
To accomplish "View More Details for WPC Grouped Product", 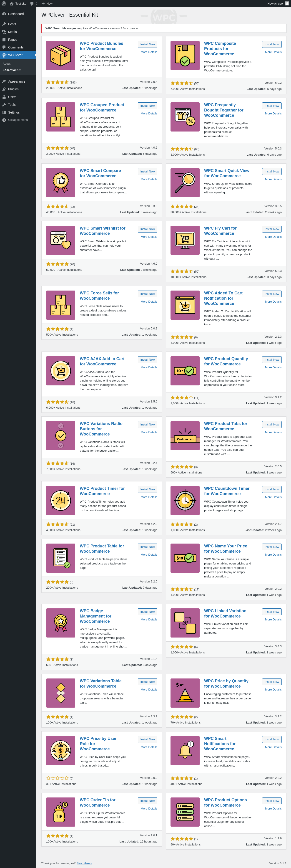I will (x=149, y=114).
